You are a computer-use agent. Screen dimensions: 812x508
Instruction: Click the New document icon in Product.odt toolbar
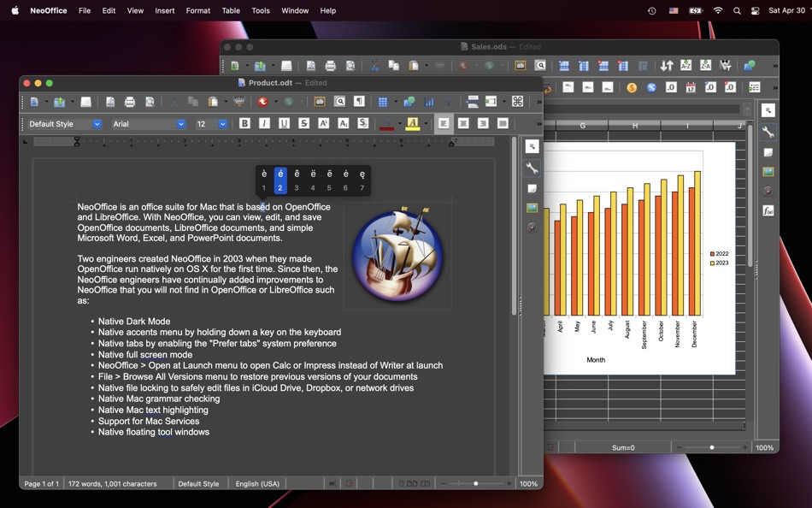coord(35,102)
